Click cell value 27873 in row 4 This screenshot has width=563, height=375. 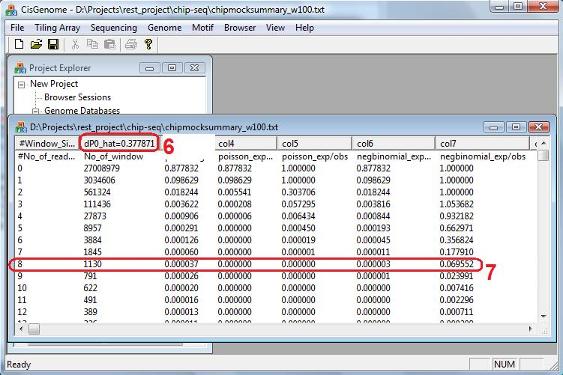pyautogui.click(x=95, y=216)
